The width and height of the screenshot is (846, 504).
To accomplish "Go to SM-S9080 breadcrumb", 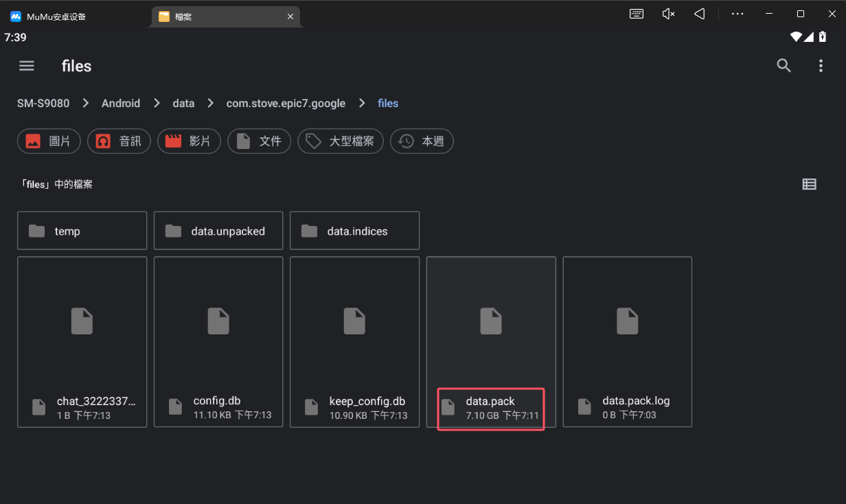I will pos(43,103).
